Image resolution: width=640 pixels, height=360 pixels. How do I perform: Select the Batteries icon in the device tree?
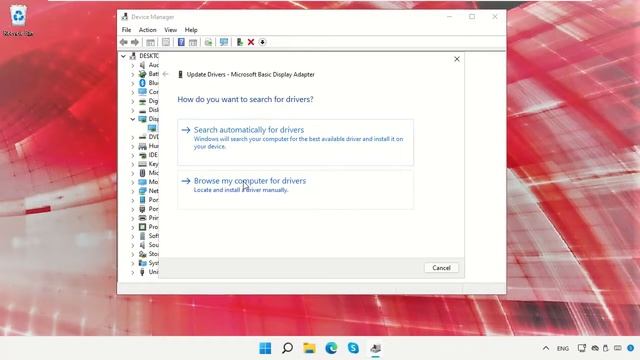click(x=142, y=74)
